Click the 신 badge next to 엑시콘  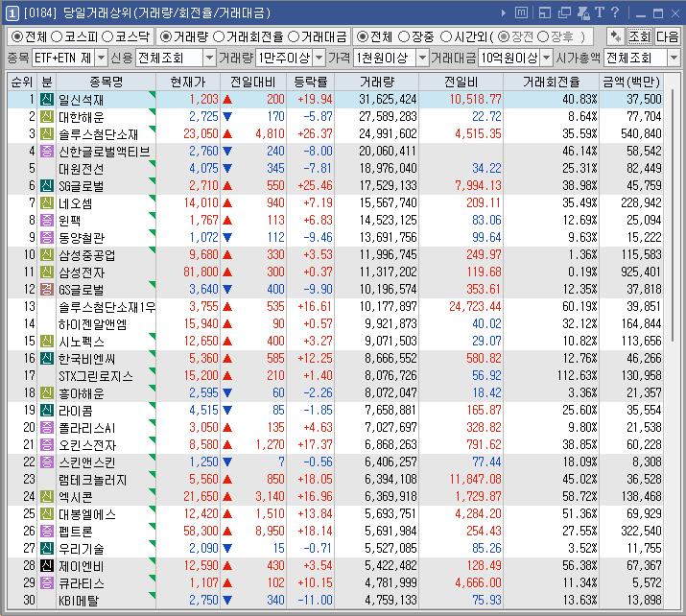[x=47, y=497]
